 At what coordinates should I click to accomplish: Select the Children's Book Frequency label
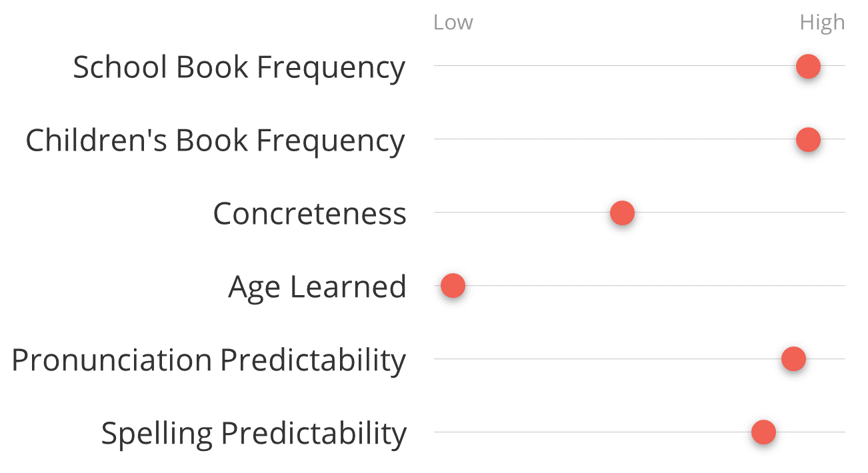215,141
